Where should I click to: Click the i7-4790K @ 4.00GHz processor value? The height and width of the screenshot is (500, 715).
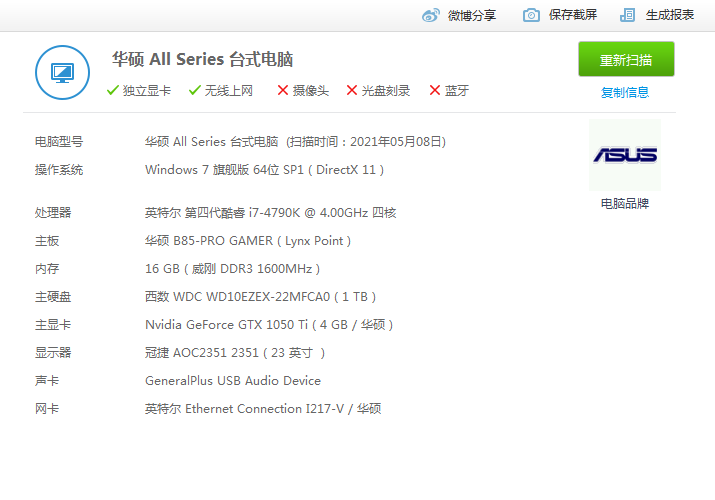point(271,212)
